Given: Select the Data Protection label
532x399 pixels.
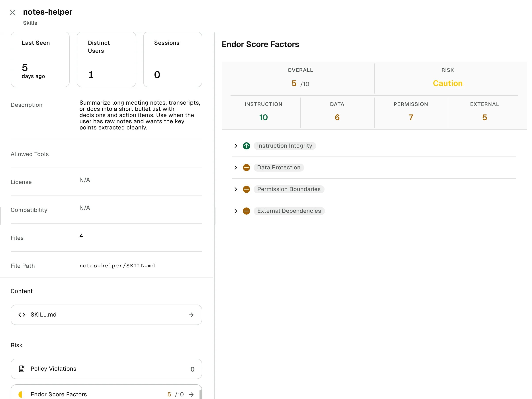Looking at the screenshot, I should [279, 167].
